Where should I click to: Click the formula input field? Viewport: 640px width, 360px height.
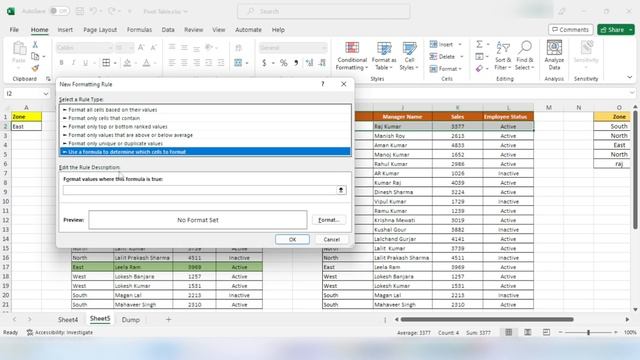click(200, 190)
